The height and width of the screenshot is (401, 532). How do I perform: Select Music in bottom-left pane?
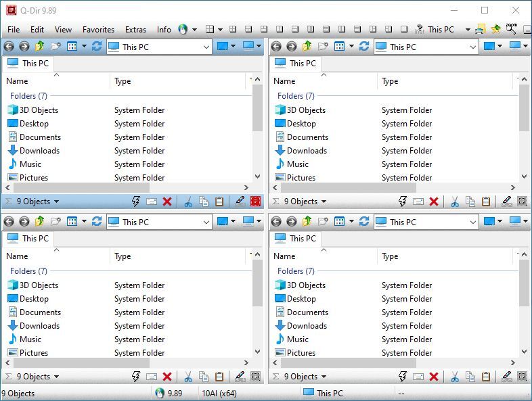(25, 339)
